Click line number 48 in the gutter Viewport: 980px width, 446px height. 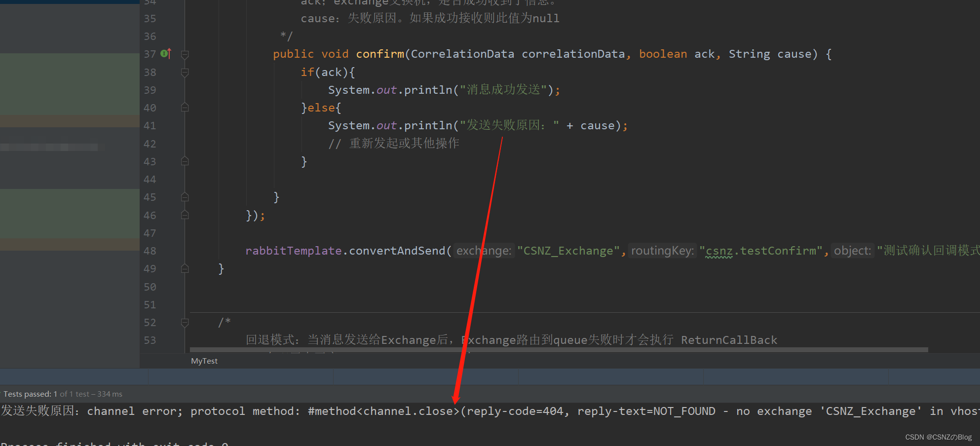[x=150, y=251]
